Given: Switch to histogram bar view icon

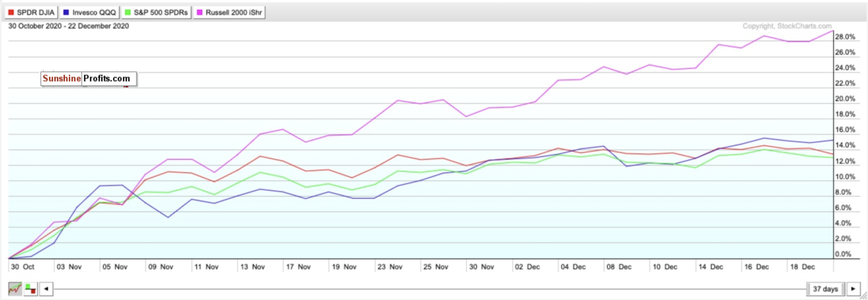Looking at the screenshot, I should click(x=31, y=289).
